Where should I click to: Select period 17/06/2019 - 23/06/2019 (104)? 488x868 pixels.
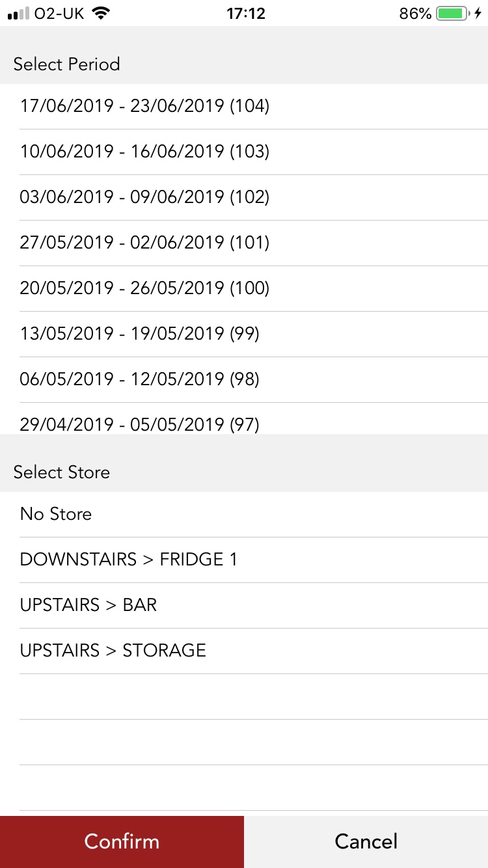coord(144,106)
